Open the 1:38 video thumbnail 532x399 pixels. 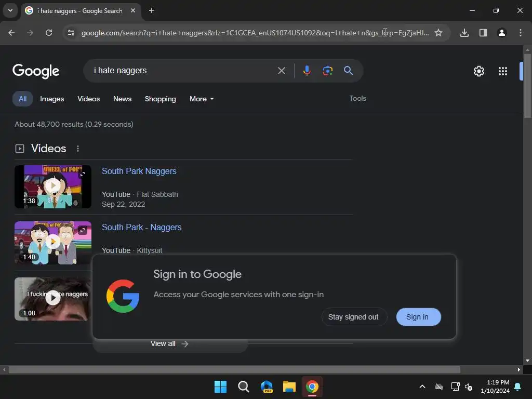pyautogui.click(x=53, y=187)
